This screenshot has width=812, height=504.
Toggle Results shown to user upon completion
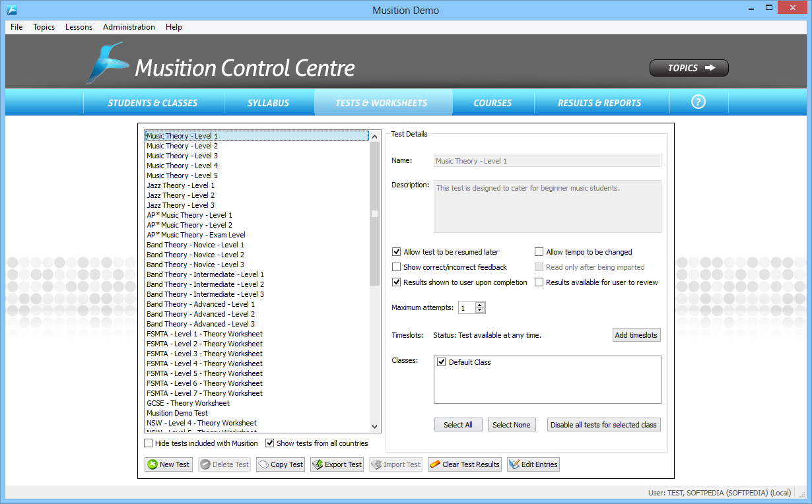tap(397, 282)
